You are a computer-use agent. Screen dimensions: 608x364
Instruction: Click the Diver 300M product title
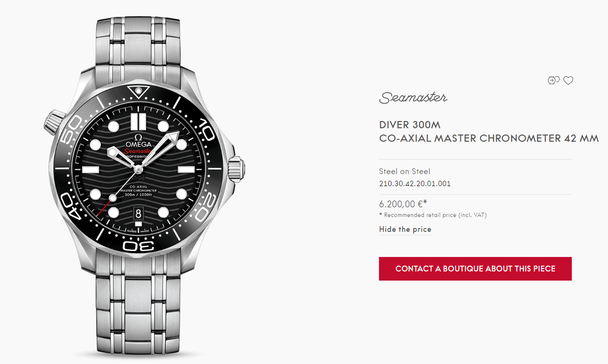tap(410, 125)
